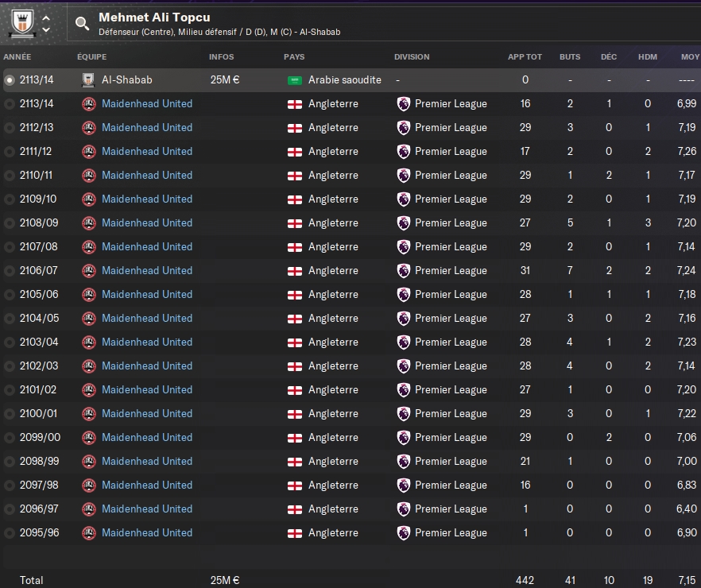Screen dimensions: 701x588
Task: Open Maidenhead United link in 2105/06 row
Action: point(147,294)
